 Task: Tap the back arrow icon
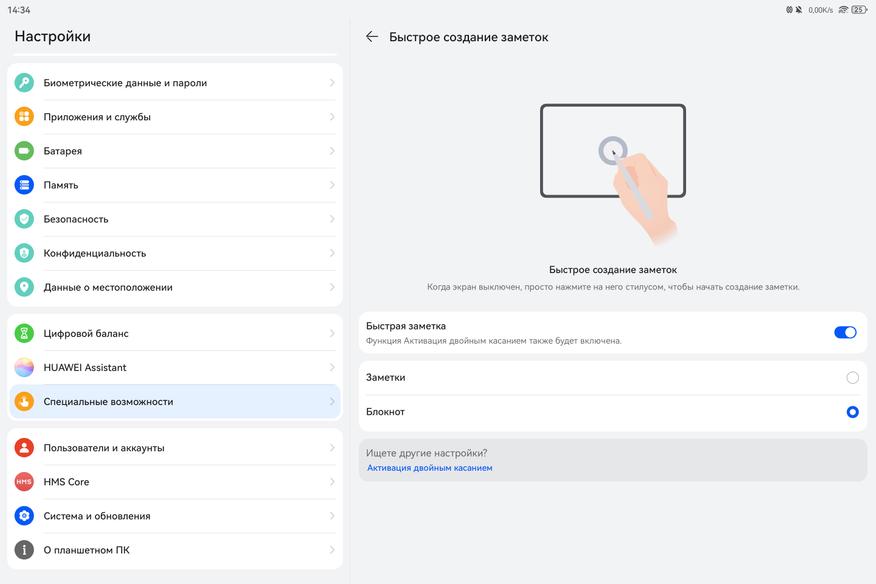pos(372,37)
